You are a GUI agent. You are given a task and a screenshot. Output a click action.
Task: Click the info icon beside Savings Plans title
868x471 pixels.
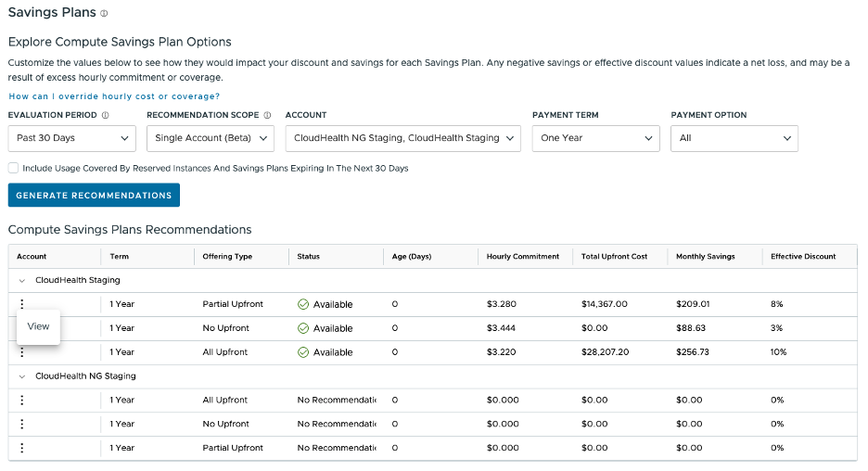104,14
